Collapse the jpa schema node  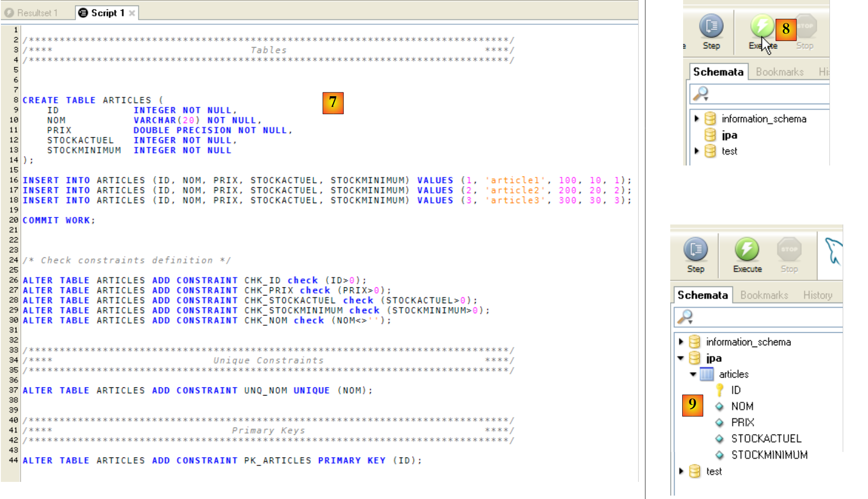pos(681,358)
